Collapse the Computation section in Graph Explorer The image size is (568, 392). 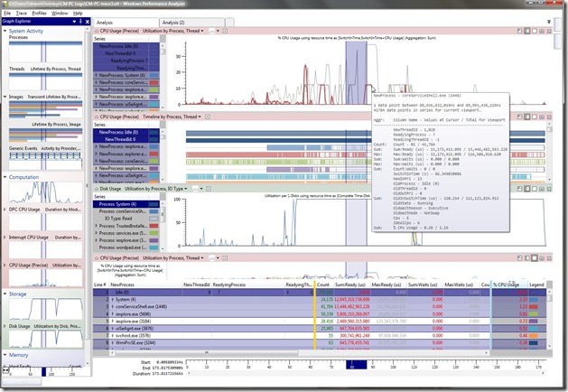(x=5, y=177)
